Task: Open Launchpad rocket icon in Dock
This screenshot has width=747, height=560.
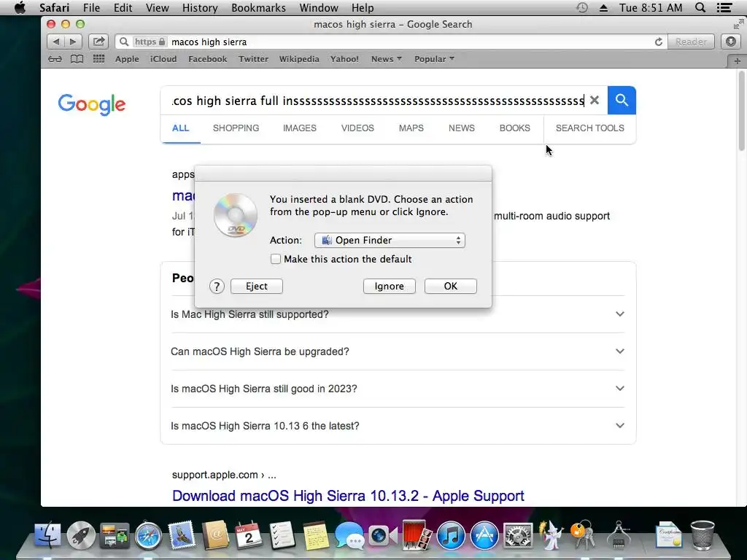Action: point(81,534)
